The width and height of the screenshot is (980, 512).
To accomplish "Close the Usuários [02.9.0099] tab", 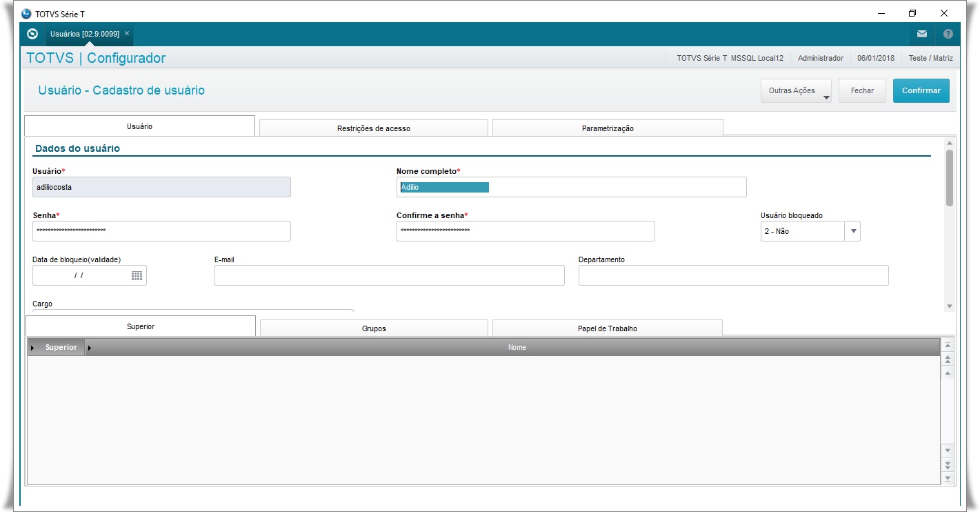I will (127, 33).
